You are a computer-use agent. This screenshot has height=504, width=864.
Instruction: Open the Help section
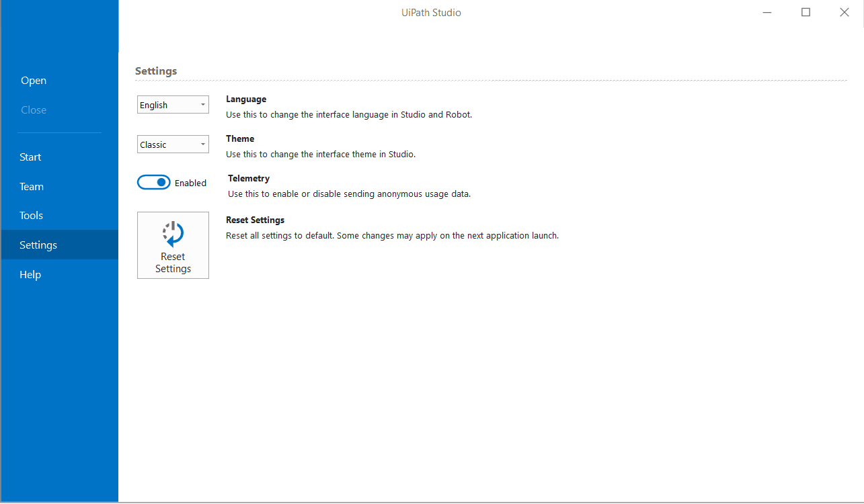59,275
